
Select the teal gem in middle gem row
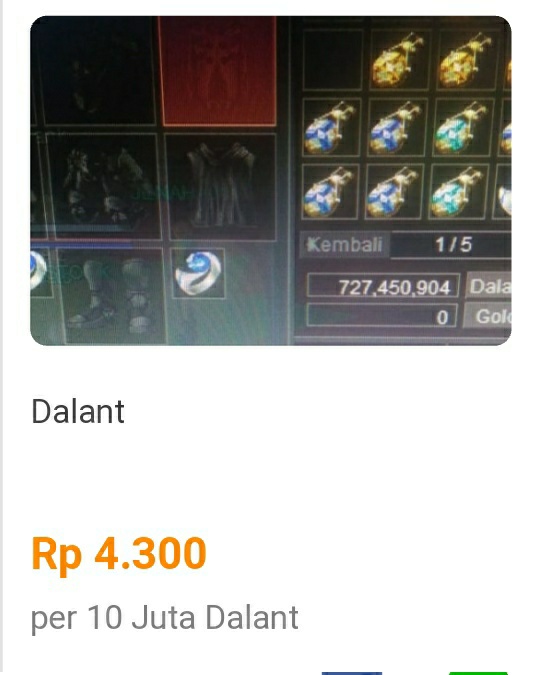(x=462, y=127)
